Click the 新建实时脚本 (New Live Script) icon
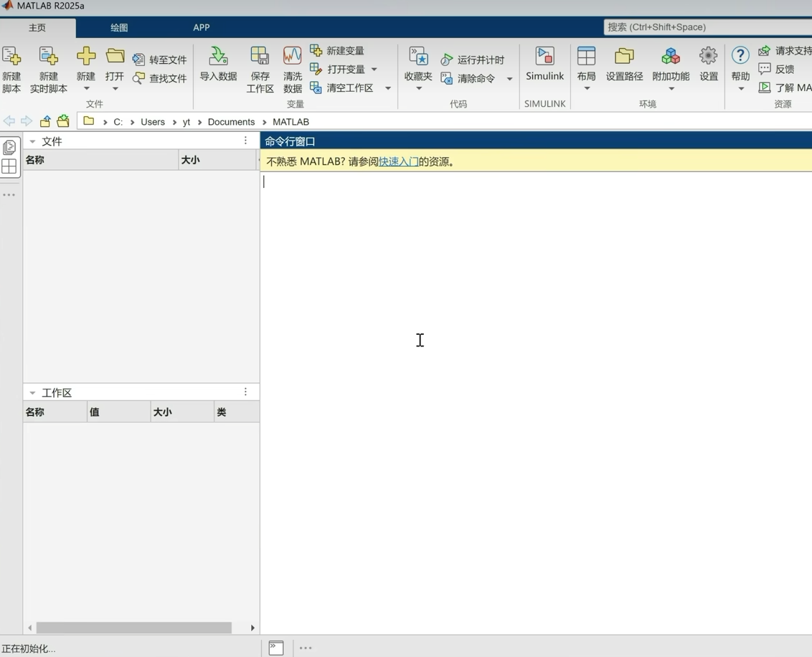 pyautogui.click(x=48, y=57)
